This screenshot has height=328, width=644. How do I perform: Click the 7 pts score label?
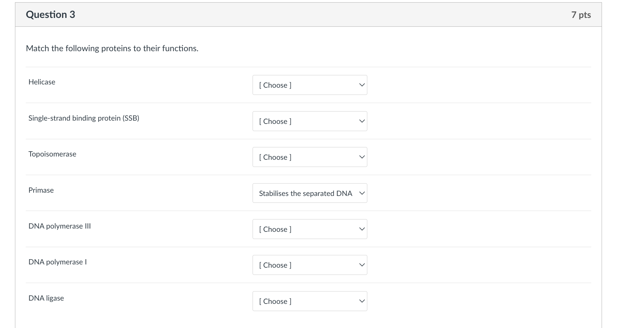581,15
